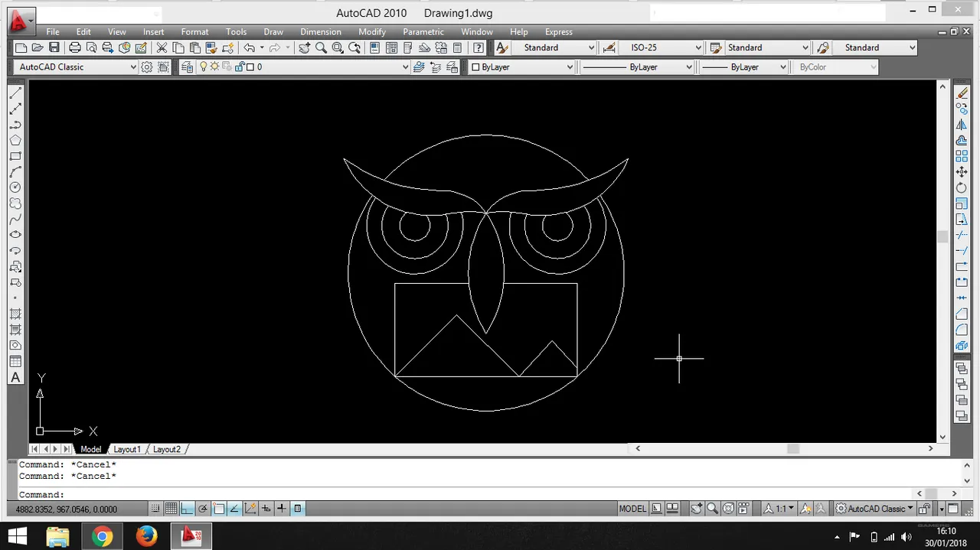Open the AutoCAD Classic workspace dropdown
The image size is (980, 550).
(76, 67)
